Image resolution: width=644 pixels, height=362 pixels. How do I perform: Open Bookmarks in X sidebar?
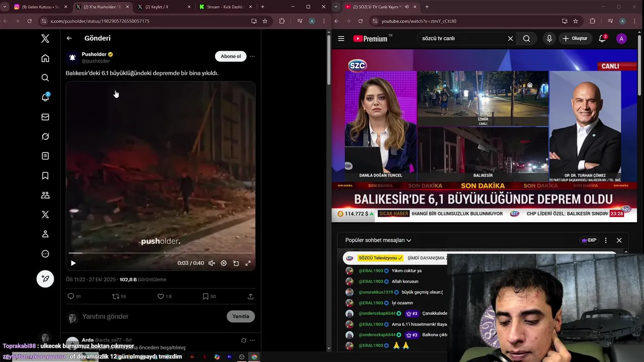click(45, 175)
